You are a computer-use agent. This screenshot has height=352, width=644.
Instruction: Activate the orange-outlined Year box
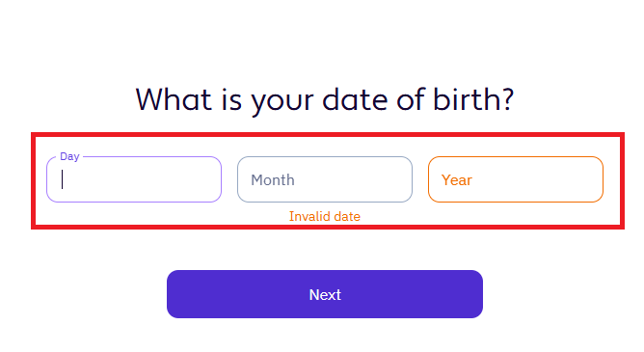pyautogui.click(x=516, y=179)
